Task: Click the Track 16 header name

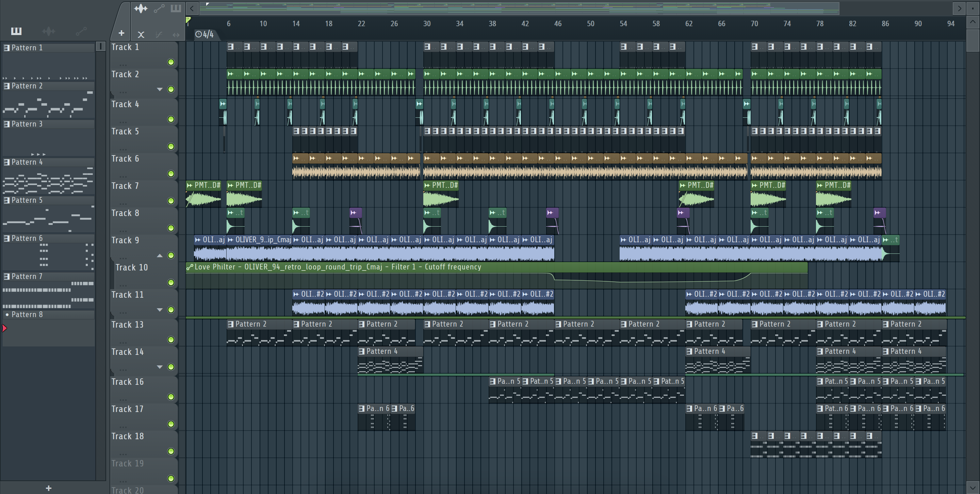Action: click(x=128, y=382)
